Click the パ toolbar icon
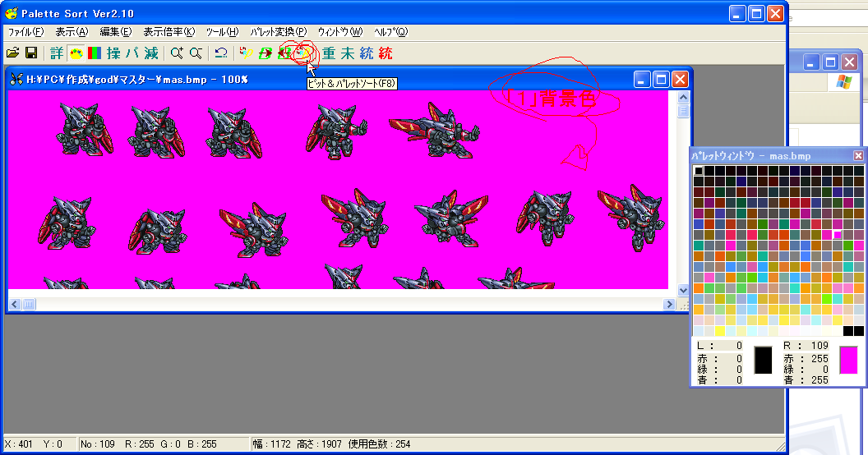The image size is (868, 455). coord(132,53)
